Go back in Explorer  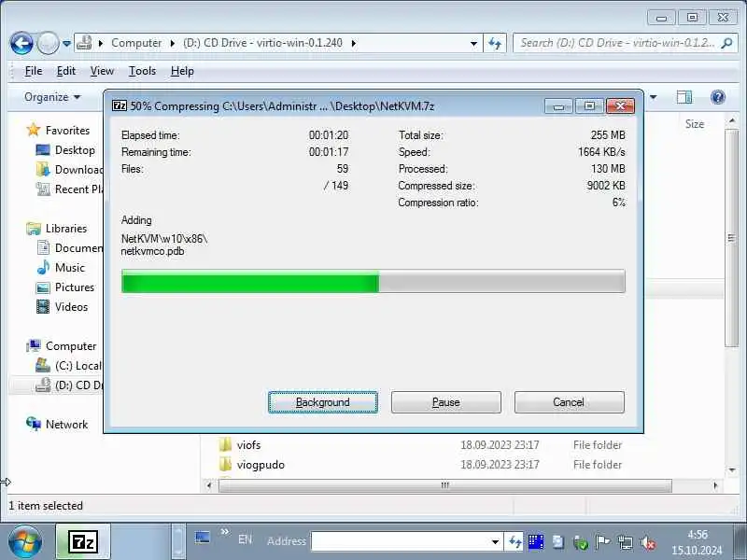tap(21, 43)
